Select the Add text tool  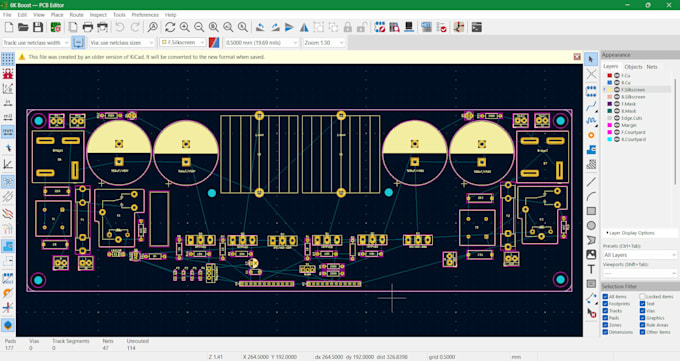pyautogui.click(x=591, y=269)
